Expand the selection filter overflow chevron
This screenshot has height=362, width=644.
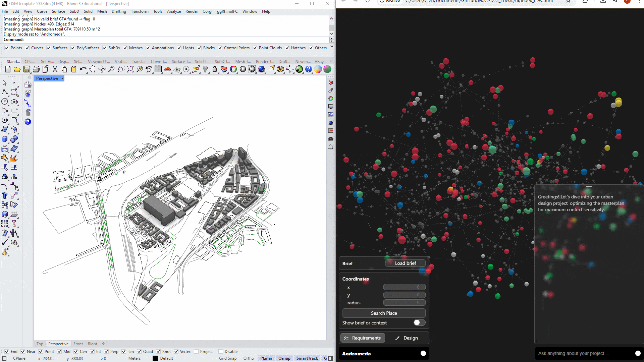(x=331, y=47)
